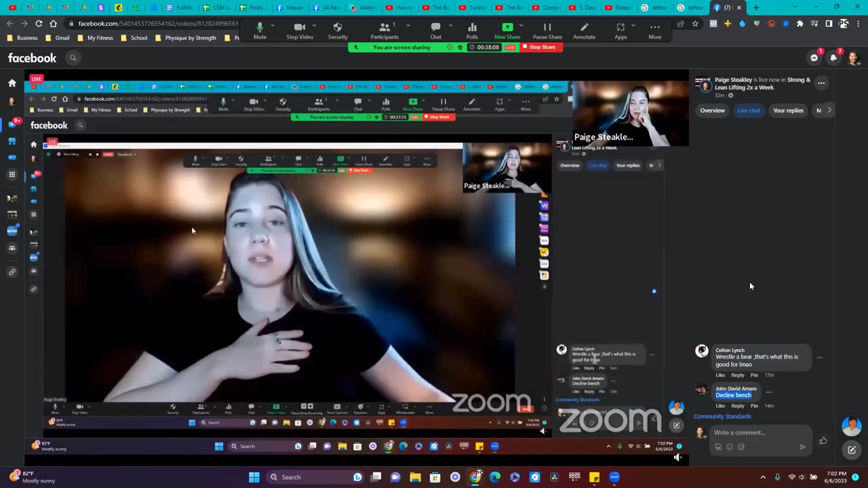This screenshot has width=868, height=488.
Task: Click the link shortcut icon in sidebar
Action: pyautogui.click(x=12, y=272)
